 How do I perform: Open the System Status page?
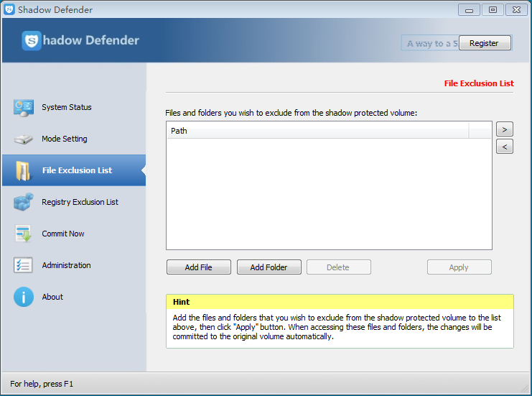tap(67, 108)
